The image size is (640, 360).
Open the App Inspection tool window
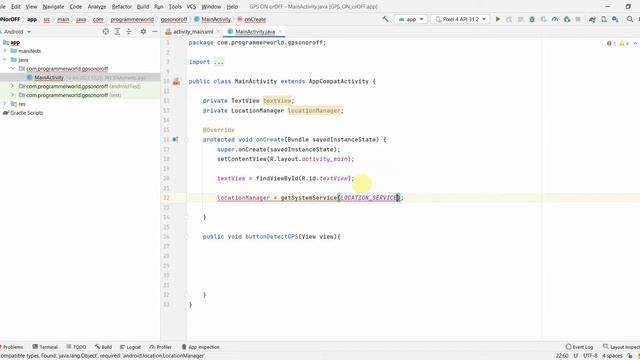pos(200,347)
